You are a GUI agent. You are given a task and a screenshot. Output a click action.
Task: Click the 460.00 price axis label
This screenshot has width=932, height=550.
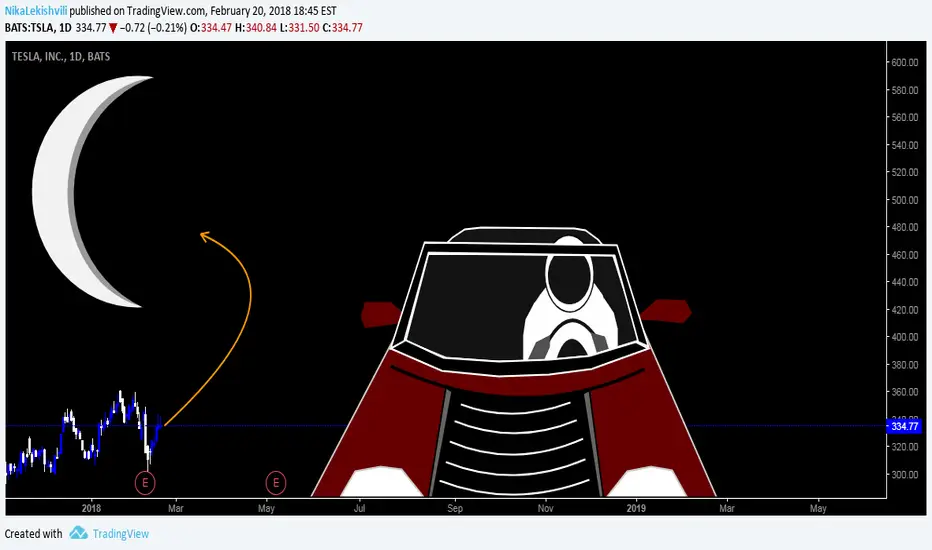coord(905,255)
